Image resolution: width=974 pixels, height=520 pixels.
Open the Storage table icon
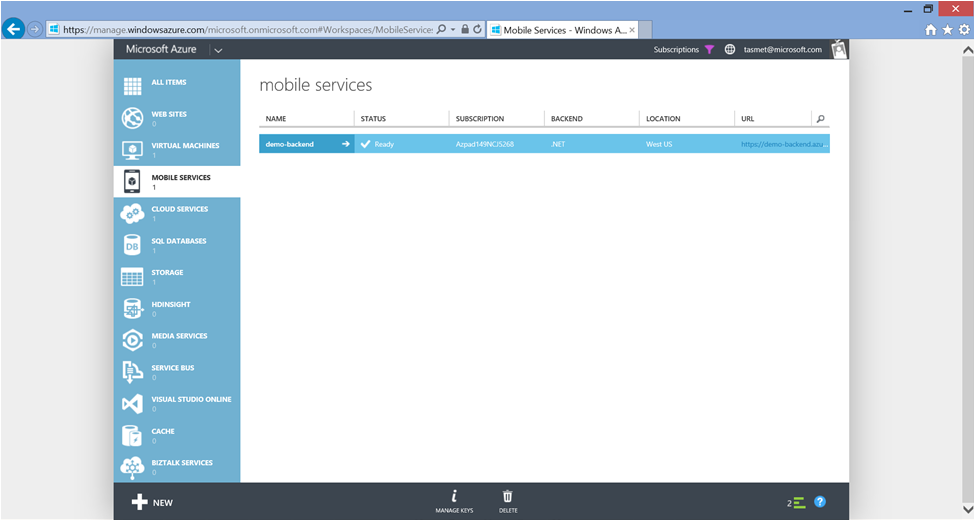tap(132, 277)
